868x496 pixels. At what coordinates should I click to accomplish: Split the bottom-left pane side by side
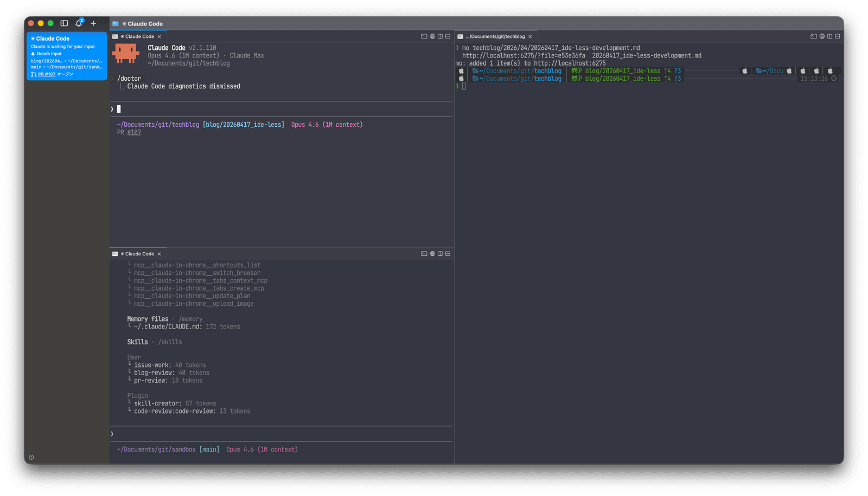click(x=440, y=254)
